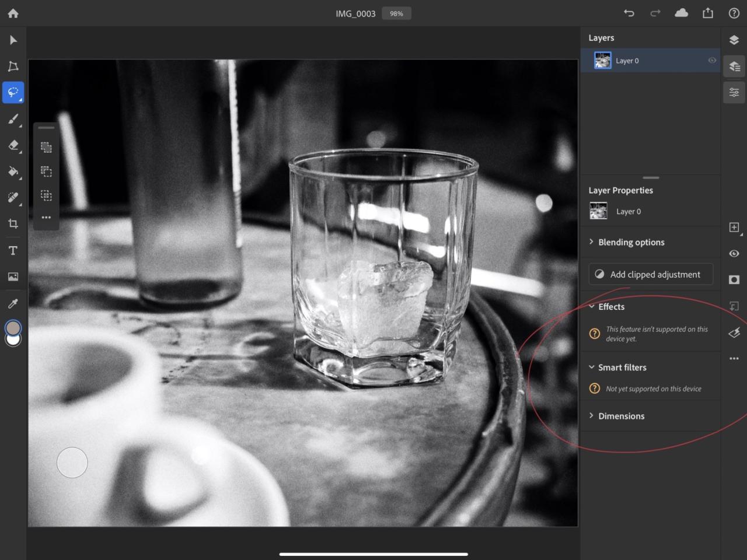This screenshot has width=747, height=560.
Task: Open detailed layer view panel icon
Action: click(x=734, y=66)
